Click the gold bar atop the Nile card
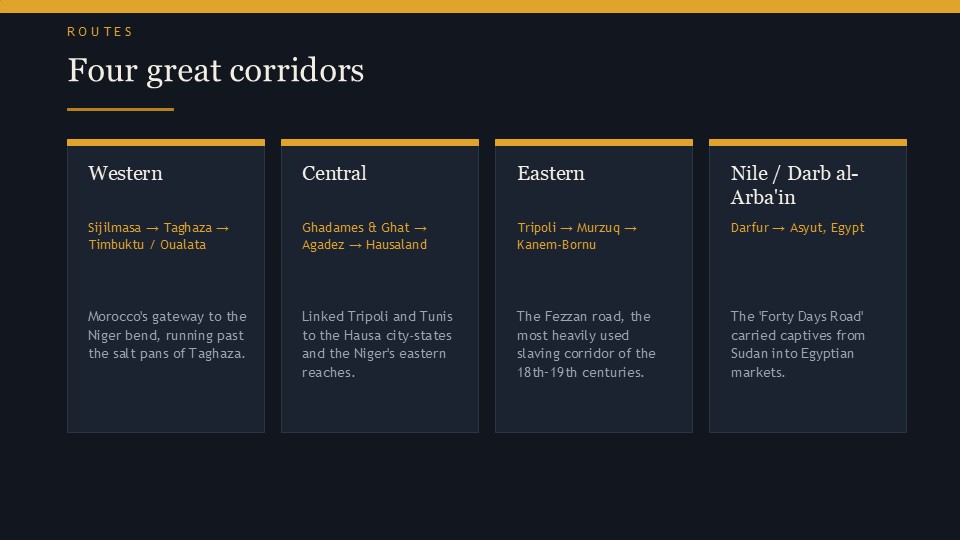 tap(808, 143)
